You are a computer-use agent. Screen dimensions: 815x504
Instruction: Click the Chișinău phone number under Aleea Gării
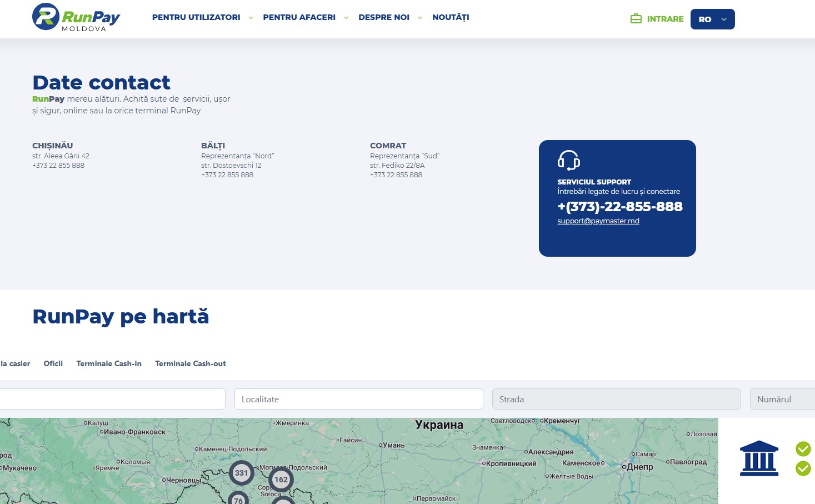pos(58,165)
